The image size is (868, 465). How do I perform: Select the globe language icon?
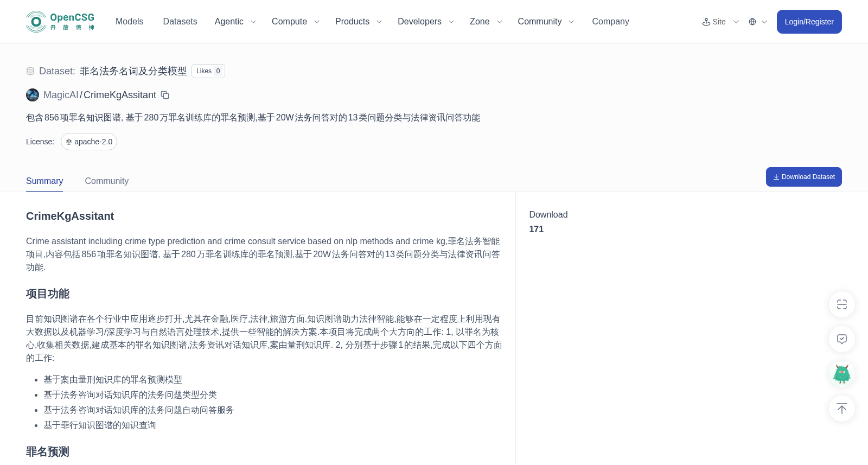(x=752, y=22)
